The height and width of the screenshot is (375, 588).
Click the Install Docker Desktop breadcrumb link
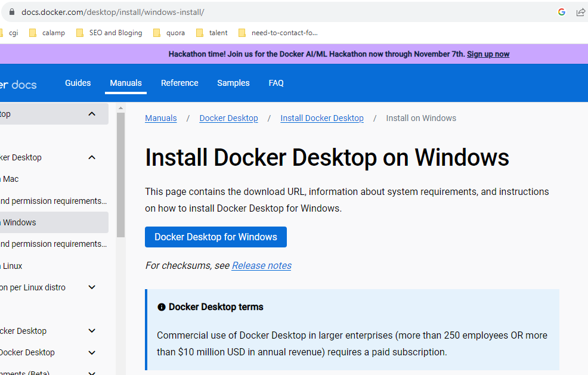(322, 118)
